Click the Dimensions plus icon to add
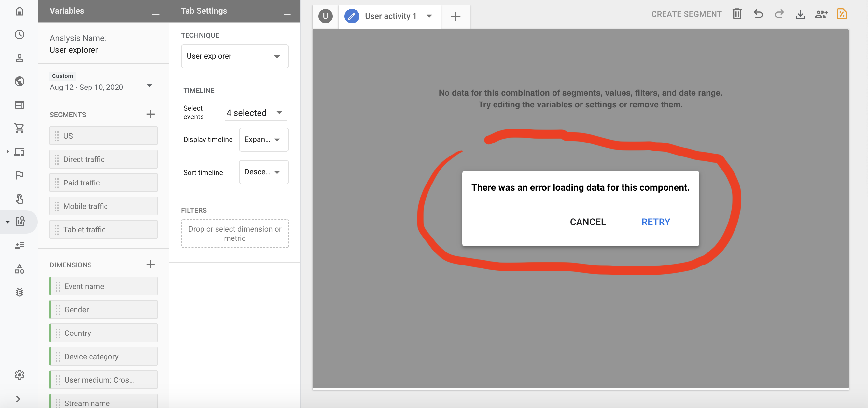This screenshot has height=408, width=868. coord(149,264)
